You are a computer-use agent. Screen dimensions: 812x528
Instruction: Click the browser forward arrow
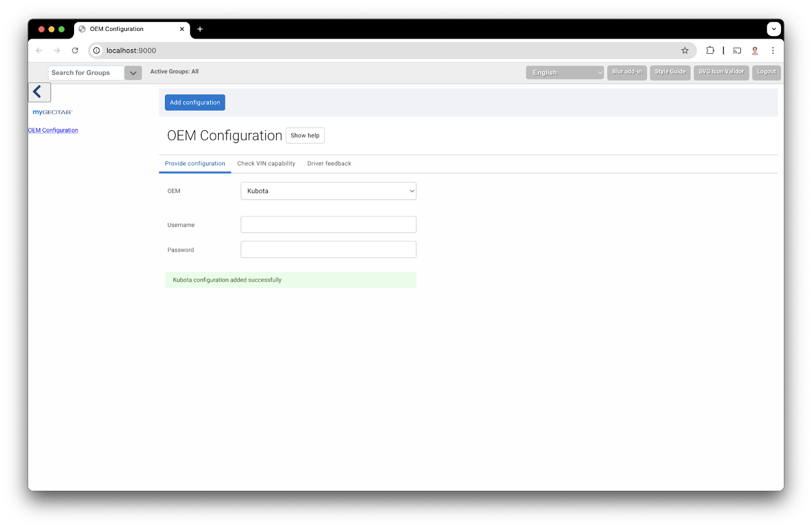click(x=57, y=51)
